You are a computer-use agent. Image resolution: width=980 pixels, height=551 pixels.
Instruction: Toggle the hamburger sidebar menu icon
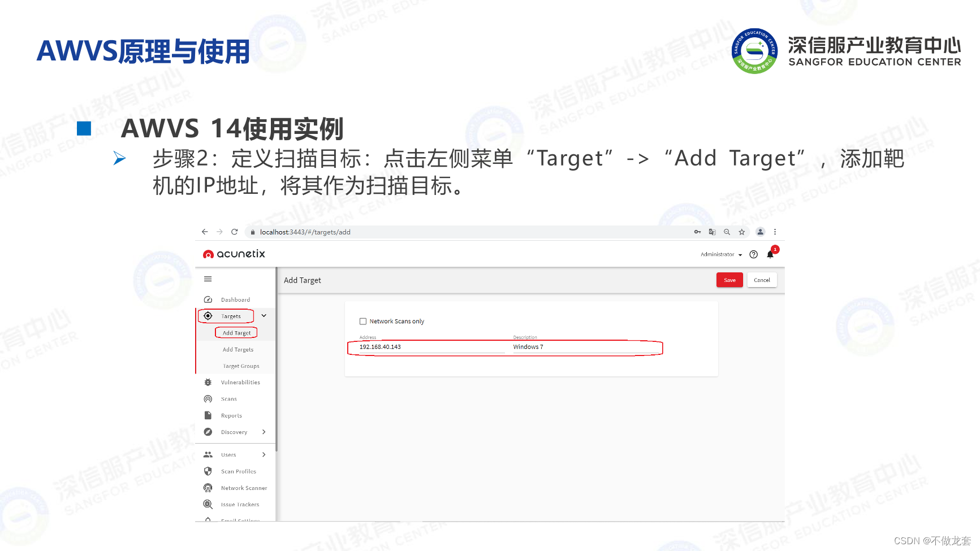point(208,279)
